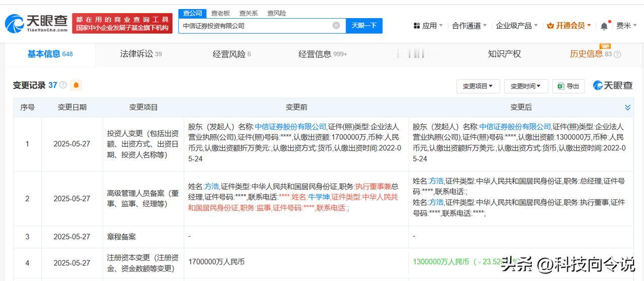Open 方浩 link with 总经理 role in 变更后
The height and width of the screenshot is (281, 644).
point(436,181)
